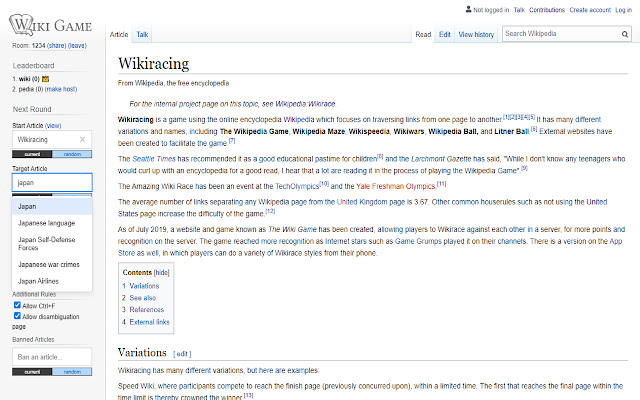Hide the Contents box
The width and height of the screenshot is (640, 400).
pos(162,273)
